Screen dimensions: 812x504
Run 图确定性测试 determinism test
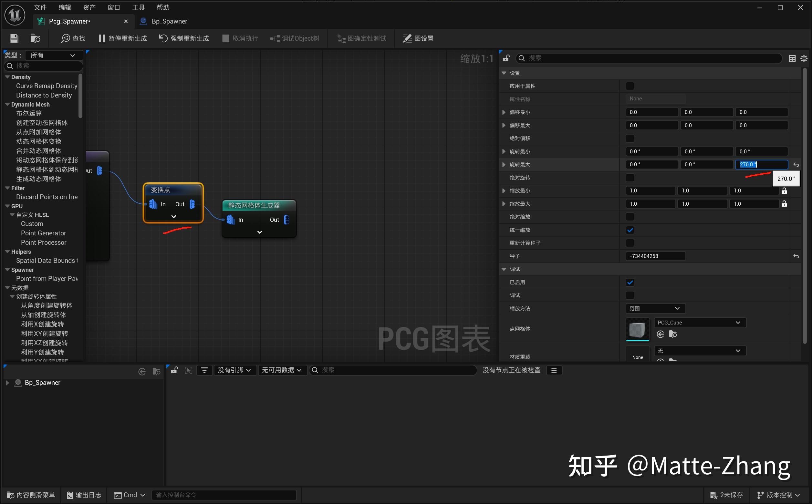coord(360,38)
